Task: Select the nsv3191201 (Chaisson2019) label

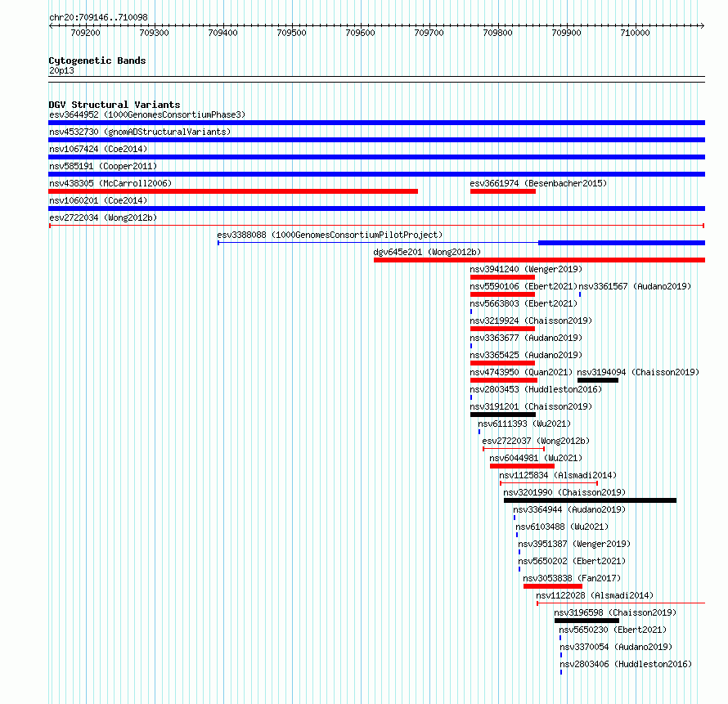Action: click(531, 406)
